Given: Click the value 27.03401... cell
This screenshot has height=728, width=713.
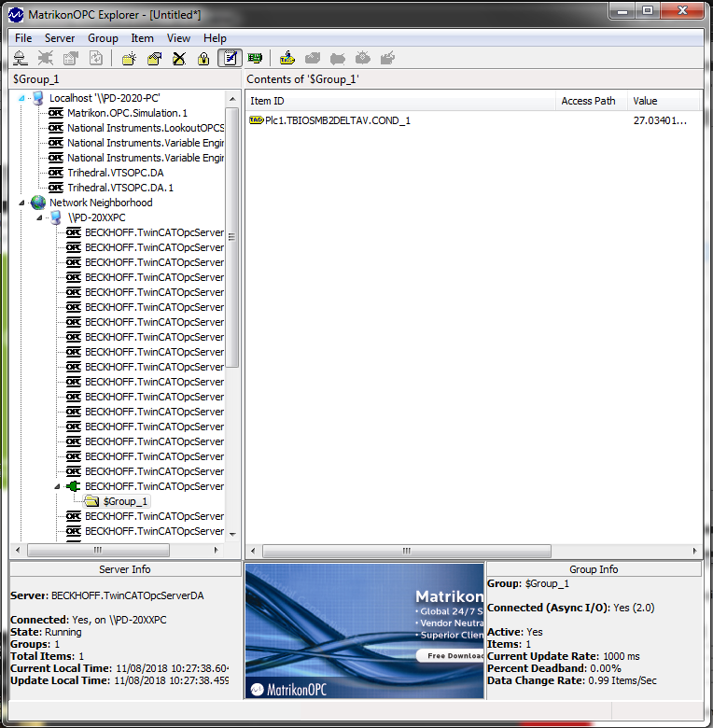Looking at the screenshot, I should 660,120.
